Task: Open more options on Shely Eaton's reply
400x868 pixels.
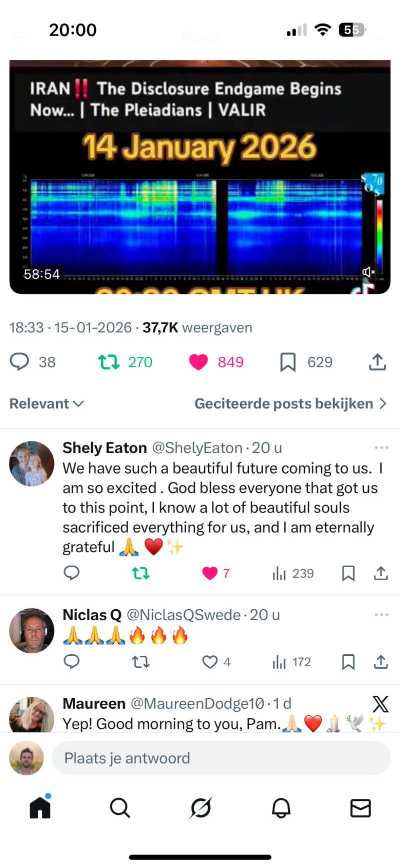Action: click(x=381, y=448)
